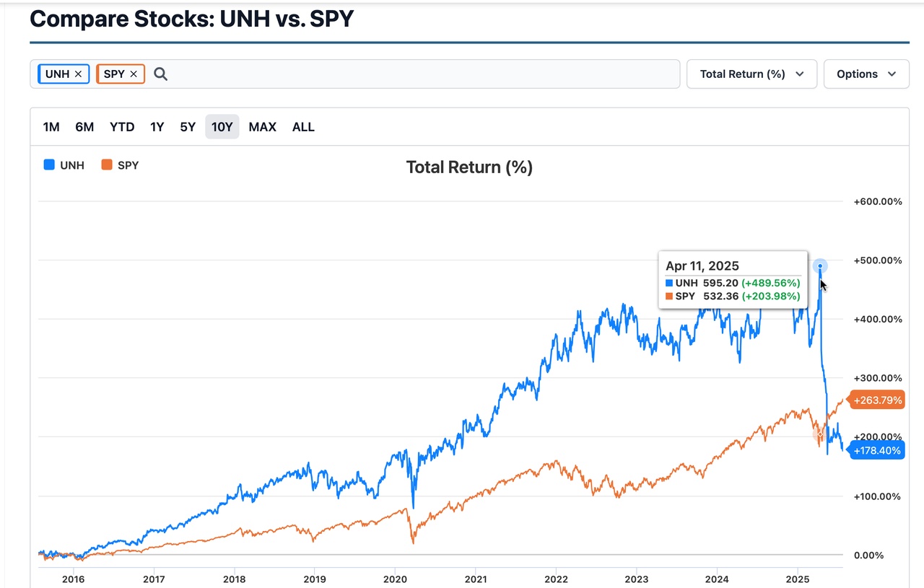Click the UNH ticker chip
This screenshot has width=924, height=588.
coord(64,74)
